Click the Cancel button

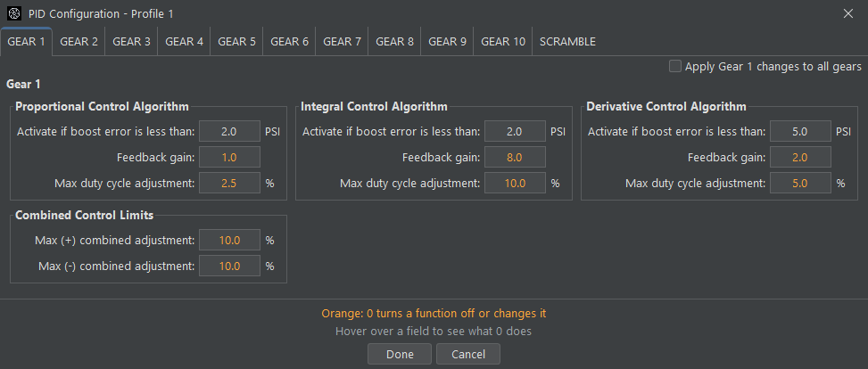(x=468, y=354)
